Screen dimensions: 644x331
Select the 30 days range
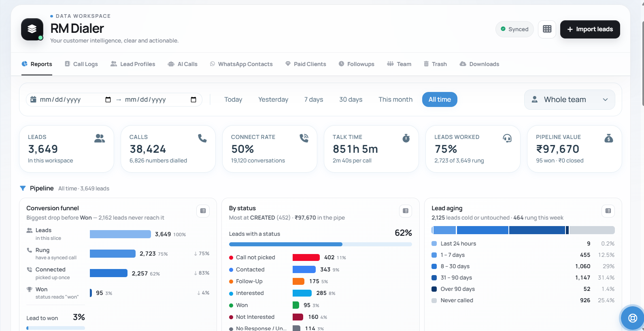point(351,100)
